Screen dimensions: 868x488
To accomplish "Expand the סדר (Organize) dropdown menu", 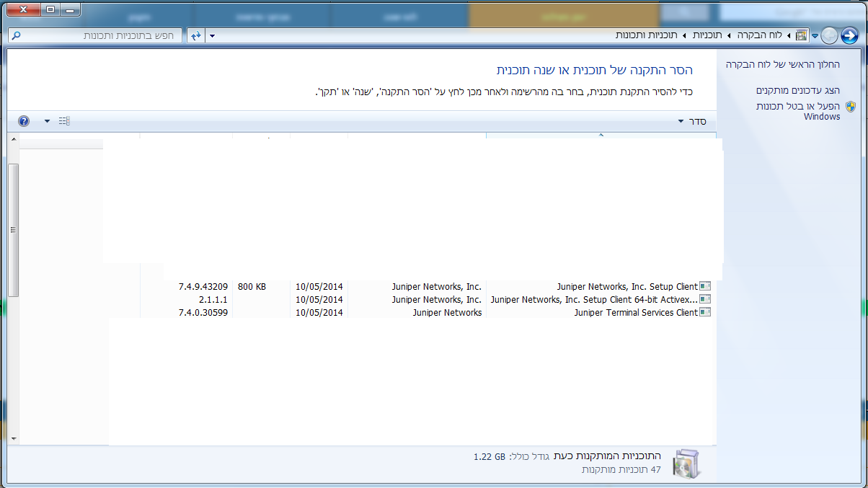I will click(x=692, y=121).
